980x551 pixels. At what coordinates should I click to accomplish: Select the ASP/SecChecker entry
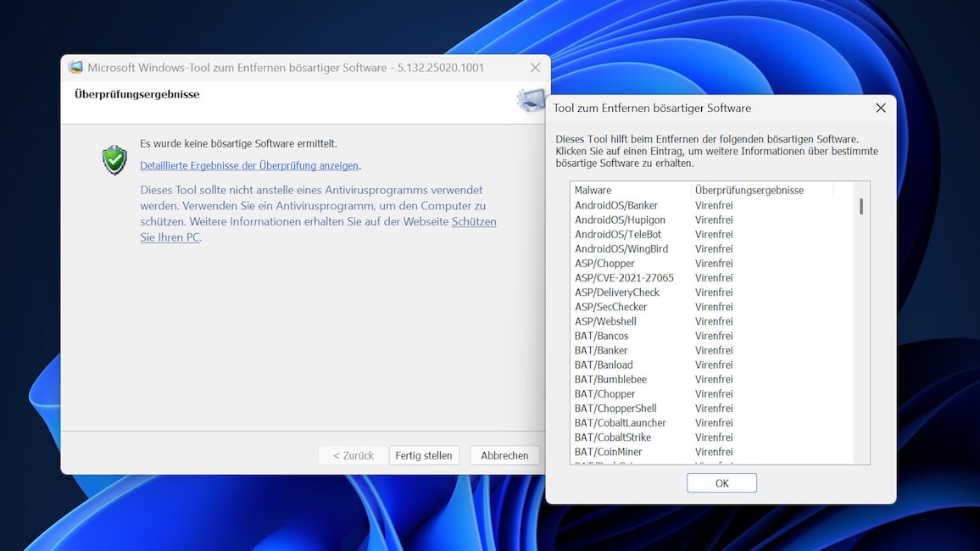tap(610, 307)
